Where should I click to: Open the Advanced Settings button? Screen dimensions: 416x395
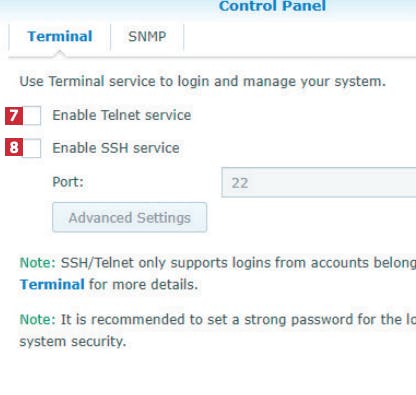(130, 217)
